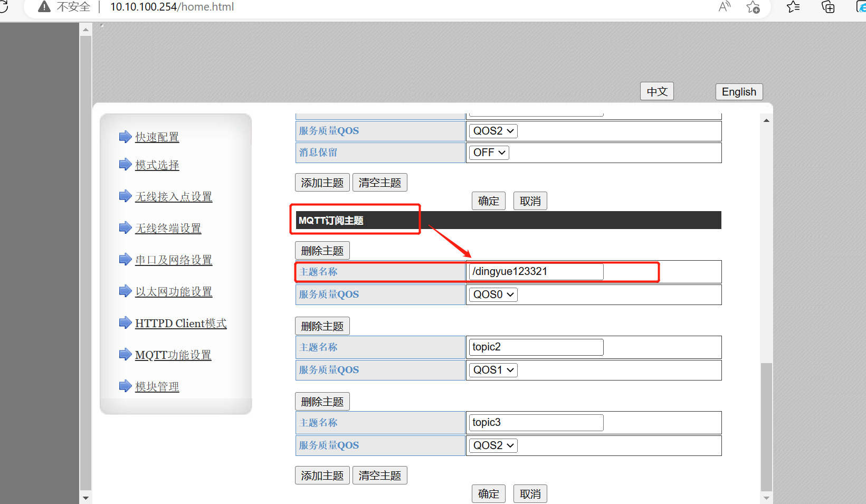Screen dimensions: 866x504
Task: Click the inner panel scroll-up arrow
Action: point(766,121)
